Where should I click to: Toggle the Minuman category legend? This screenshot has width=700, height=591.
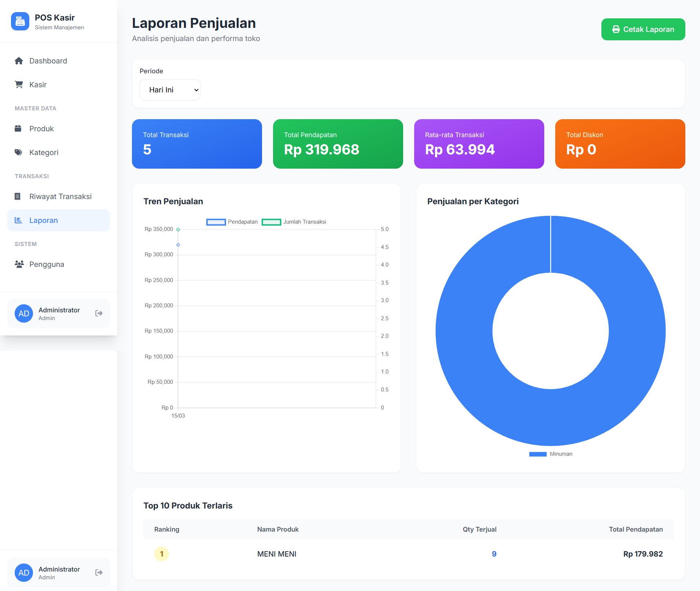pyautogui.click(x=550, y=454)
